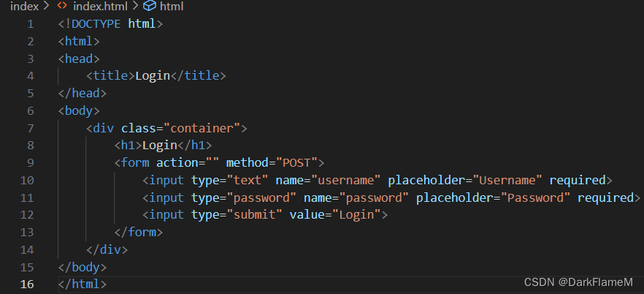Viewport: 644px width, 294px height.
Task: Click line number 16 in gutter
Action: click(27, 284)
